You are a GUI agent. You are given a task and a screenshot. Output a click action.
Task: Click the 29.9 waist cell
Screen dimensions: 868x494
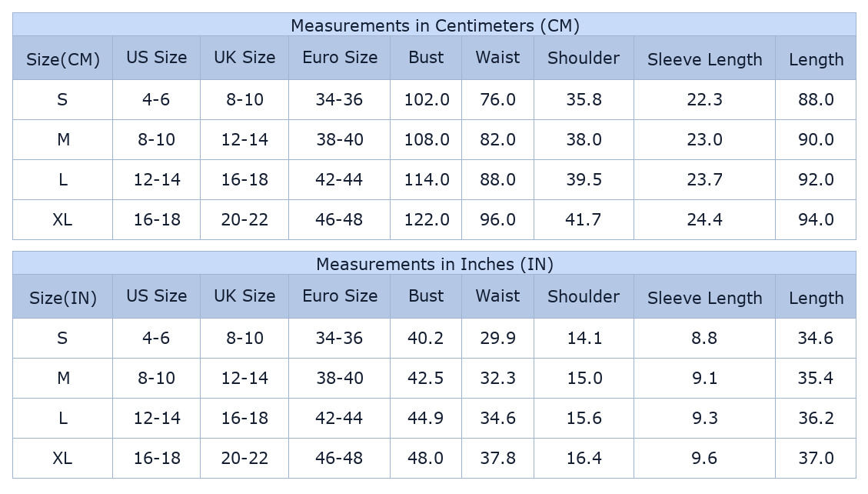click(x=497, y=339)
